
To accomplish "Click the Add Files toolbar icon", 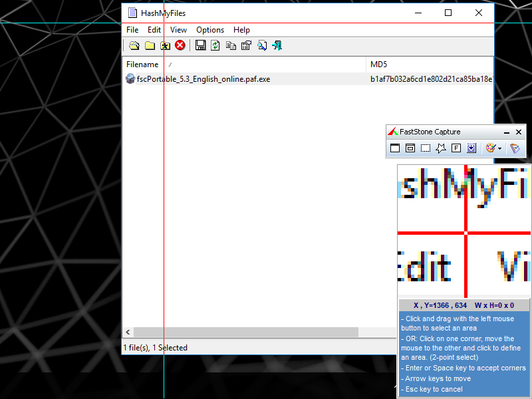I will 134,45.
